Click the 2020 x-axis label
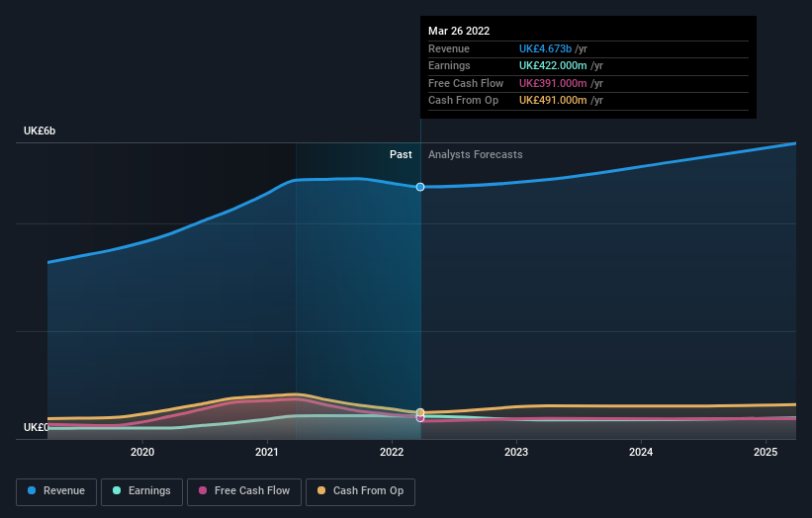Image resolution: width=812 pixels, height=518 pixels. (142, 452)
